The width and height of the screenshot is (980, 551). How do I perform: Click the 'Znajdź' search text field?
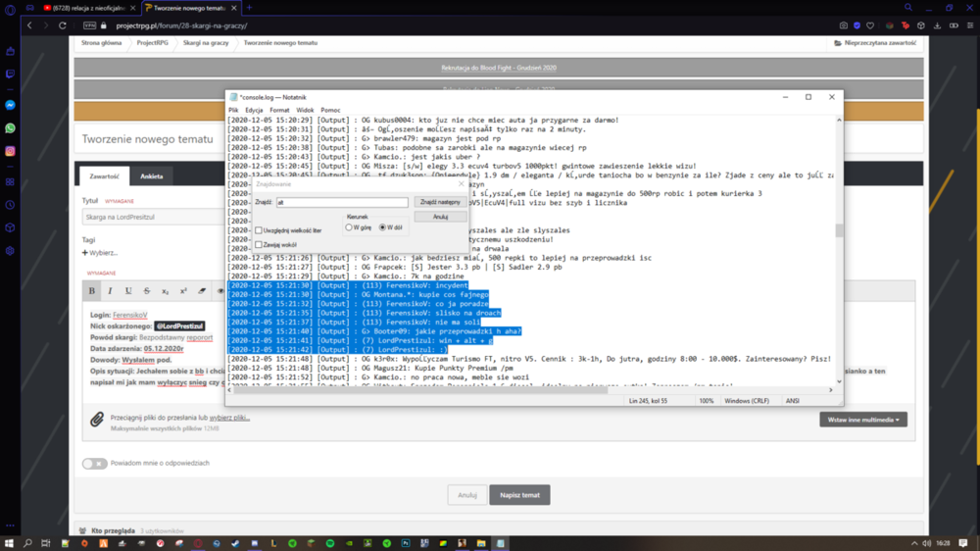(342, 203)
